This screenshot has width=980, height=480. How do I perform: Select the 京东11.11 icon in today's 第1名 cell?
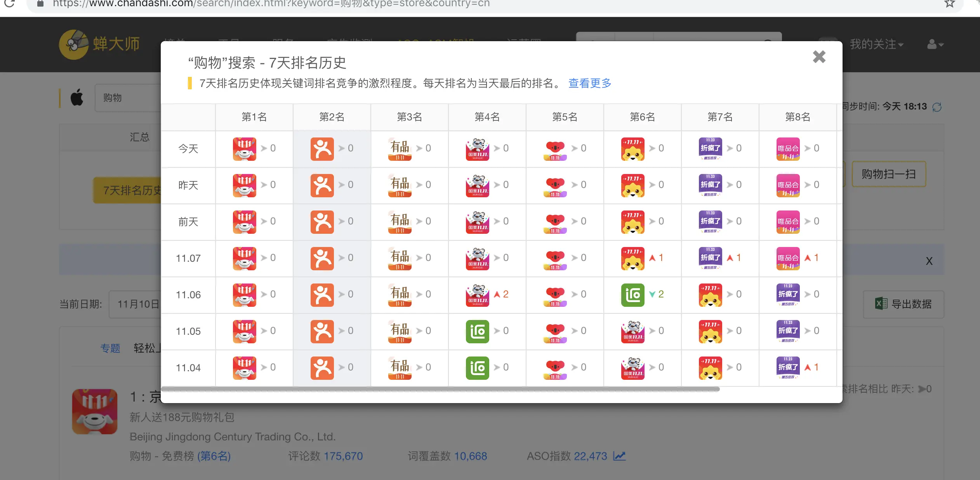coord(243,148)
